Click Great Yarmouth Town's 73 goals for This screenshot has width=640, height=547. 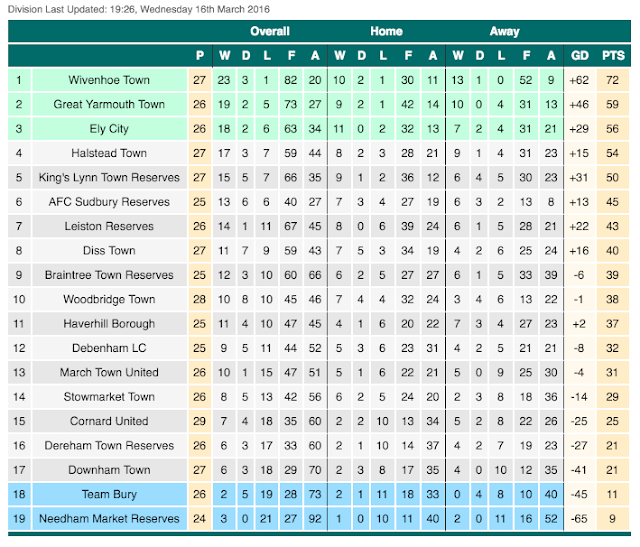click(291, 105)
